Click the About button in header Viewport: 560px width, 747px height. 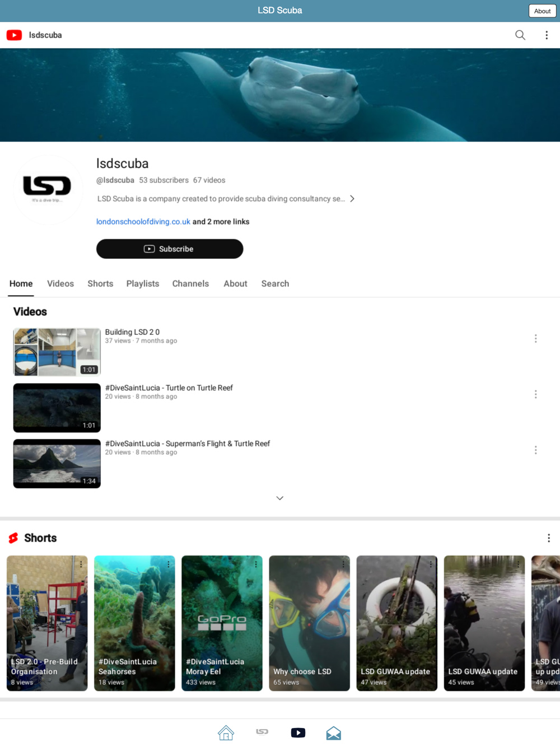tap(542, 11)
